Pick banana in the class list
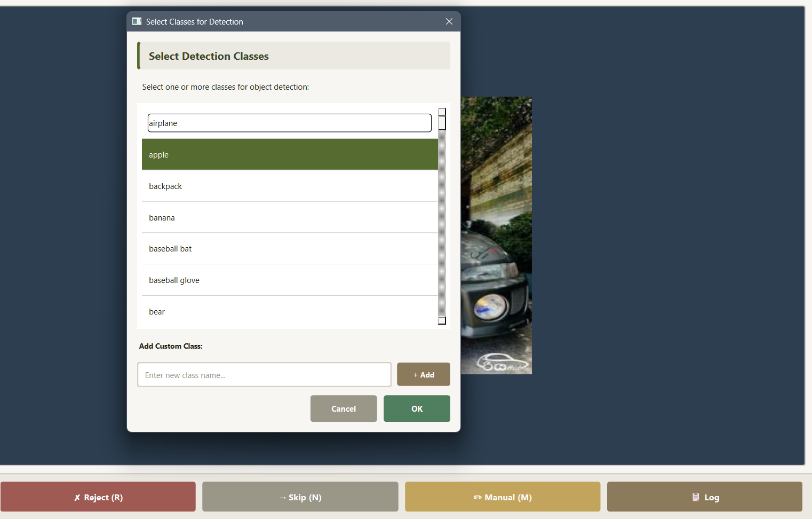The image size is (812, 519). click(290, 217)
